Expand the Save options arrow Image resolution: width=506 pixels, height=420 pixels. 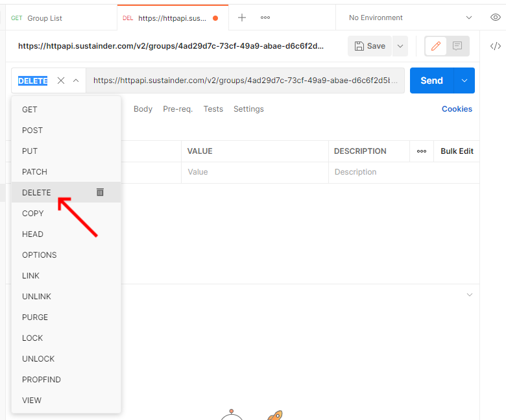coord(400,46)
